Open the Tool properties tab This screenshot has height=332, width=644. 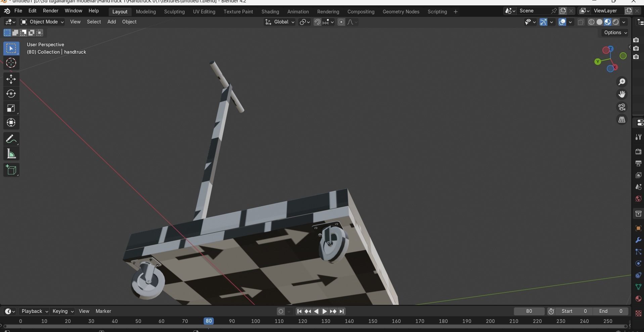(x=638, y=137)
